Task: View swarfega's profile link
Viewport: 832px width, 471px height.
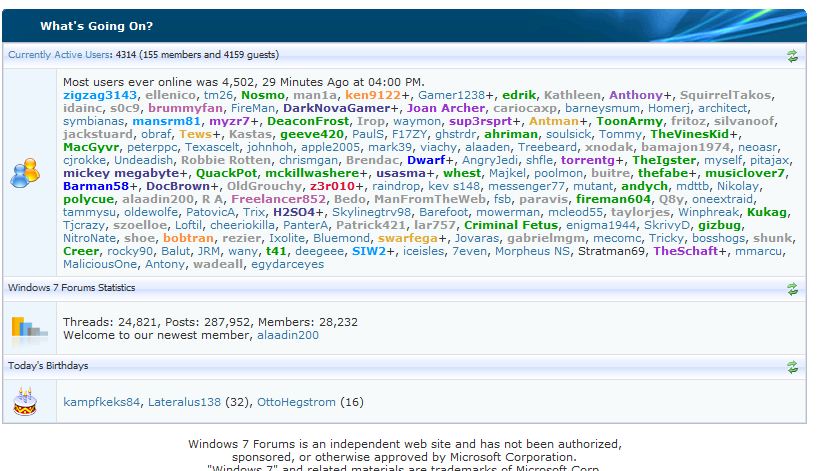Action: point(408,239)
